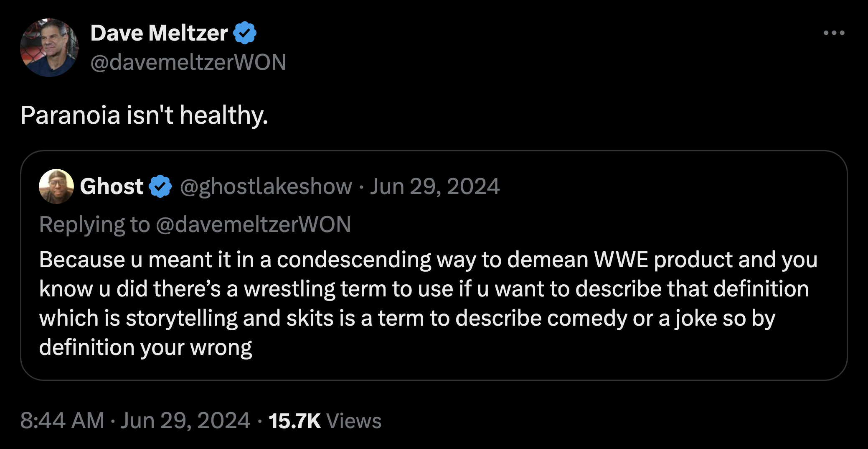Click the quoted tweet's Jun 29, 2024 date
The width and height of the screenshot is (868, 449).
point(435,186)
